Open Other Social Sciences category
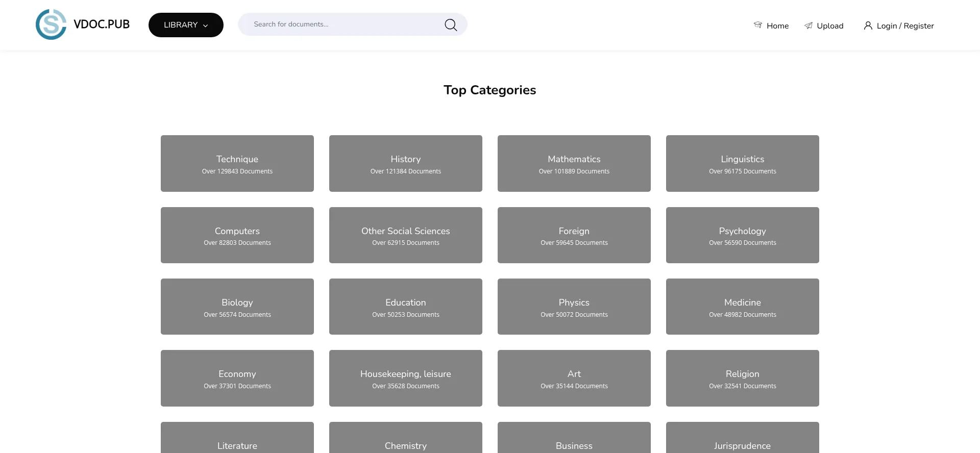Viewport: 980px width, 453px height. pos(406,235)
